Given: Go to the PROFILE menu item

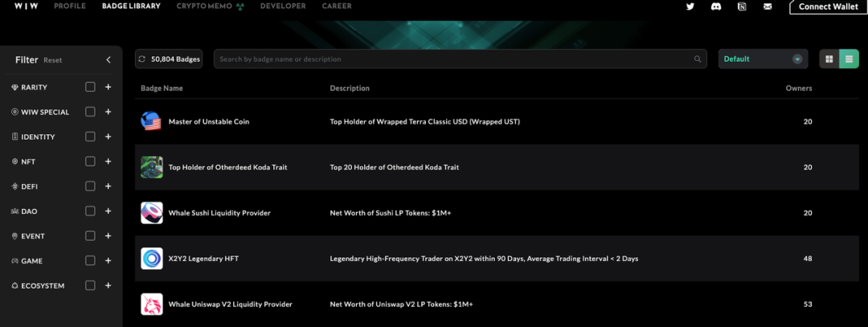Looking at the screenshot, I should pyautogui.click(x=70, y=6).
